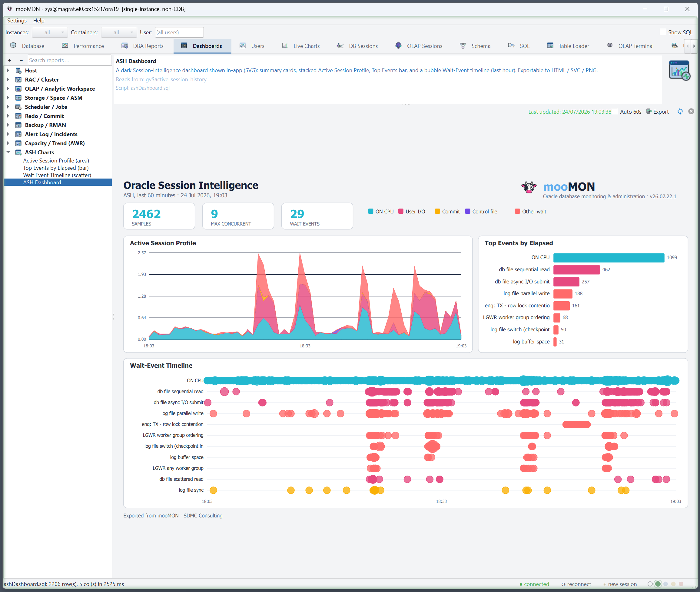Viewport: 700px width, 592px height.
Task: Select the white theme circle in status bar
Action: click(x=650, y=584)
